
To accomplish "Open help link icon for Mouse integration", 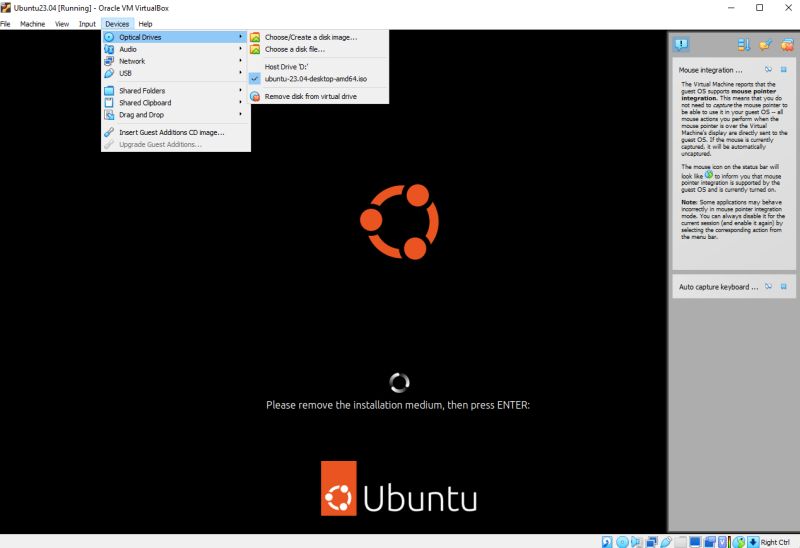I will (768, 69).
